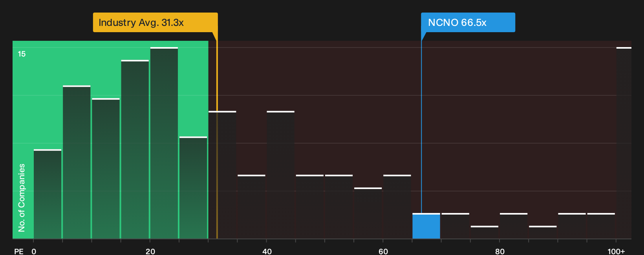The image size is (644, 255).
Task: Click the x-axis label 40
Action: click(x=267, y=251)
